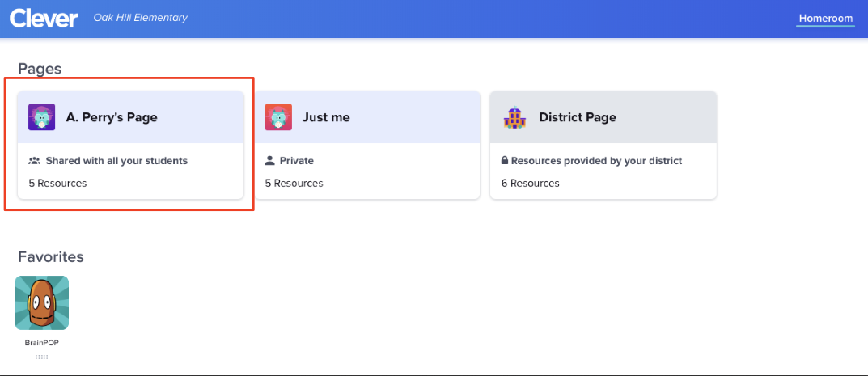Click Oak Hill Elementary school name

tap(141, 18)
